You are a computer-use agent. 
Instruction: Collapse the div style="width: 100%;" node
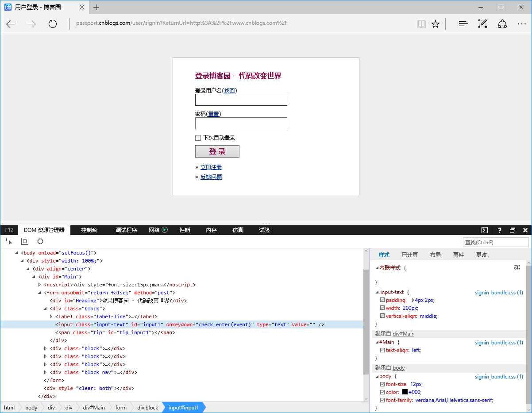click(x=22, y=261)
